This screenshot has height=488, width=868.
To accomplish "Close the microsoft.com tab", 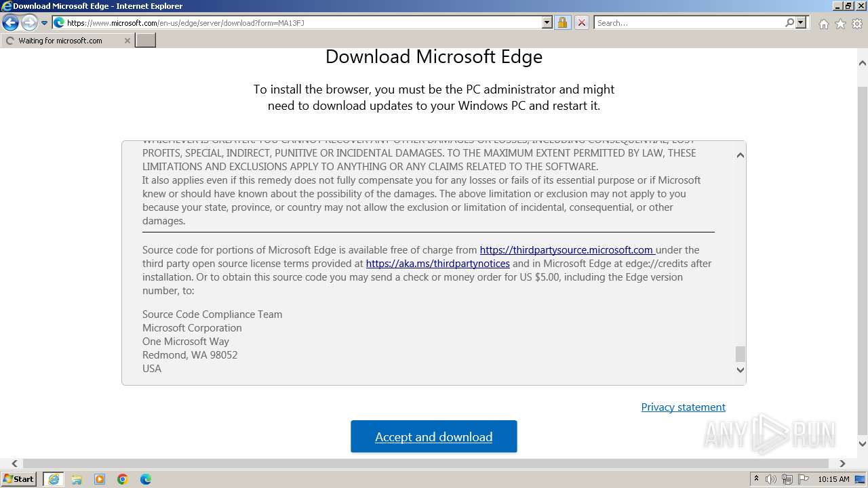I will coord(127,41).
